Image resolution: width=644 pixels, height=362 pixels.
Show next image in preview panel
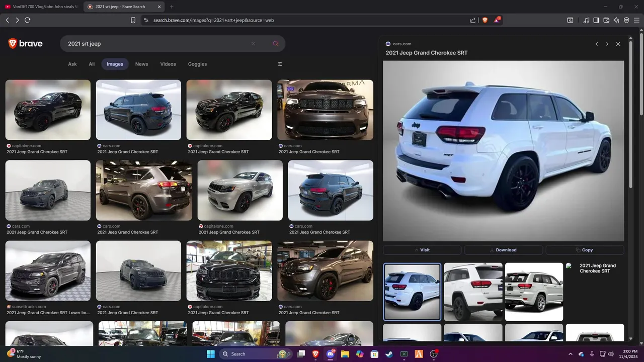pos(607,44)
